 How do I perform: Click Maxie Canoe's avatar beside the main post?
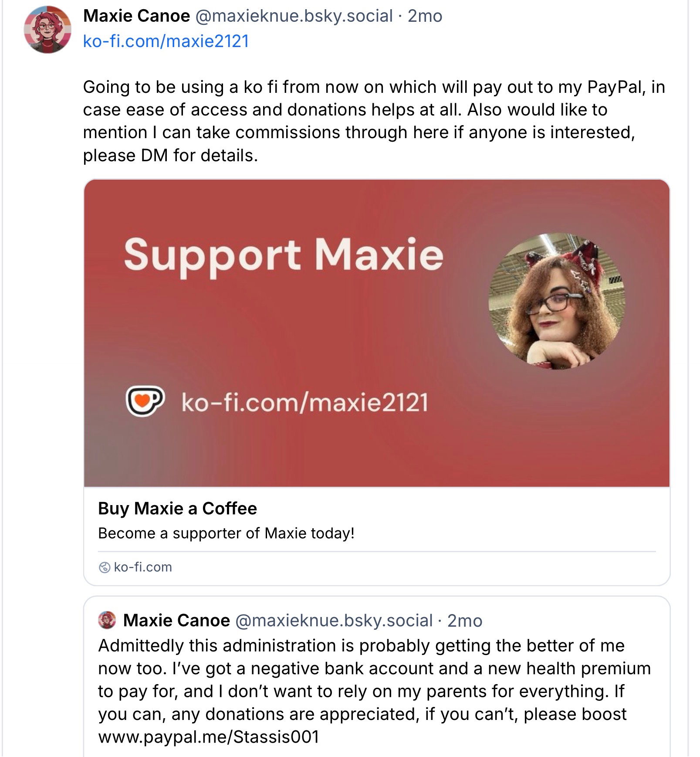[47, 30]
